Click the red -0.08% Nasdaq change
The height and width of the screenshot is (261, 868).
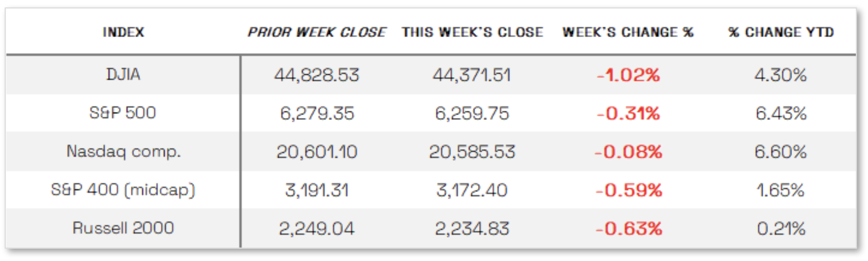point(628,152)
